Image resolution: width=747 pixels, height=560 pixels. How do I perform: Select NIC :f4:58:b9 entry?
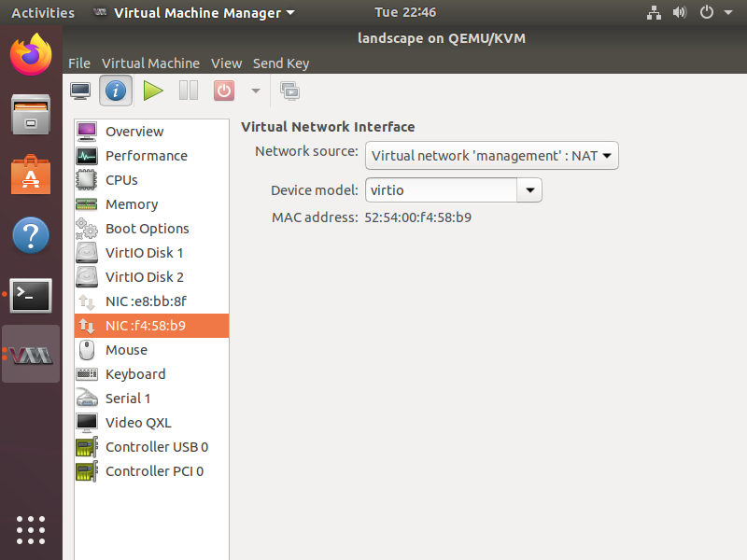tap(151, 326)
